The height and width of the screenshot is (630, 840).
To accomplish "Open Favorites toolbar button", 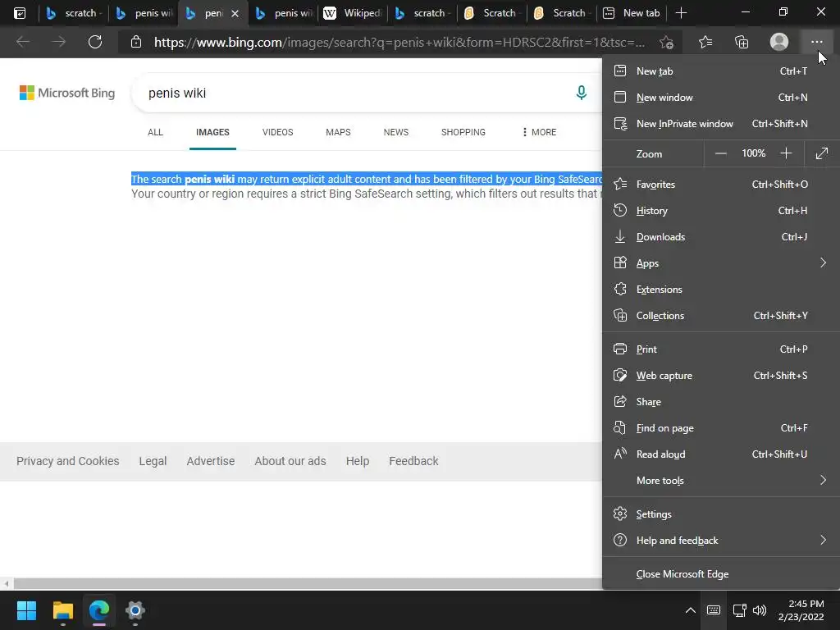I will pos(705,42).
